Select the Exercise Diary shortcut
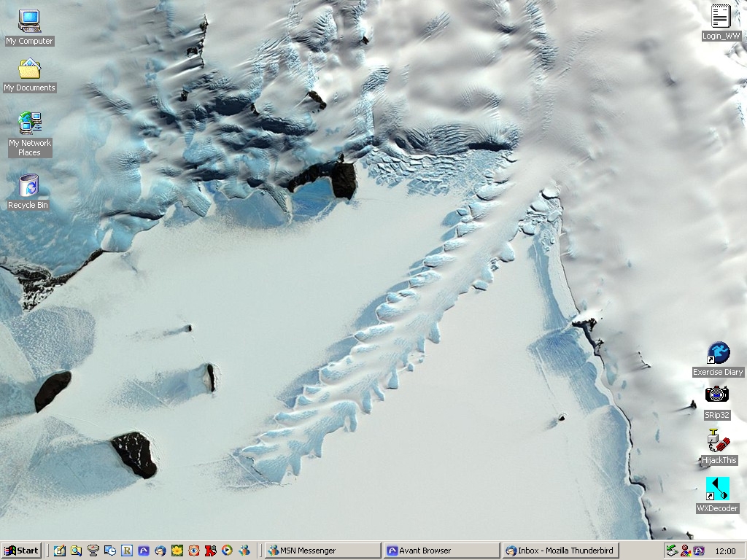Image resolution: width=747 pixels, height=560 pixels. (718, 359)
